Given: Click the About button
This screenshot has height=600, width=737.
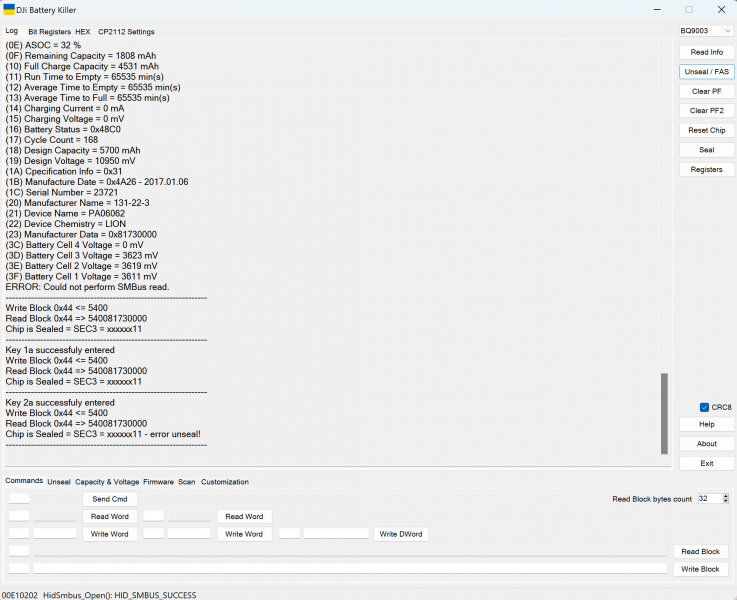Looking at the screenshot, I should [706, 444].
